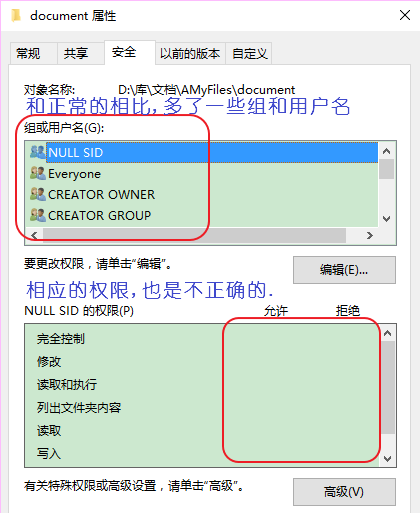Click the 完全控制 permission row
This screenshot has width=420, height=513.
pos(202,339)
